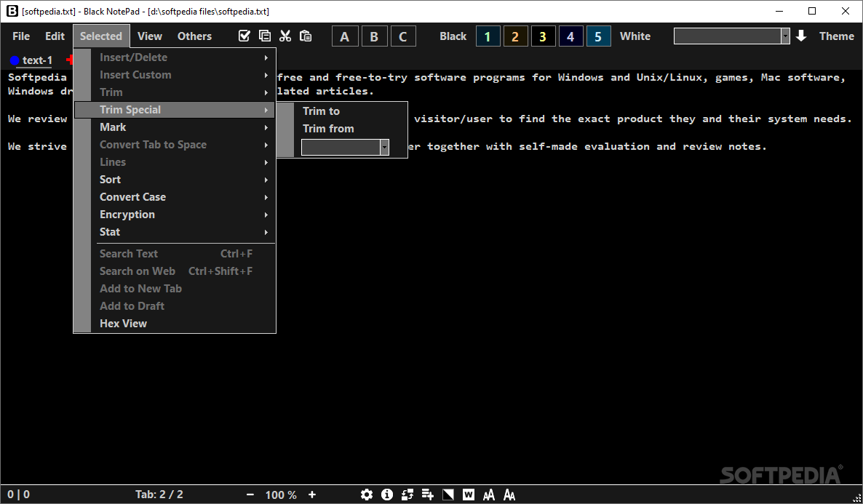This screenshot has width=863, height=504.
Task: Select font preset A button
Action: pos(345,36)
